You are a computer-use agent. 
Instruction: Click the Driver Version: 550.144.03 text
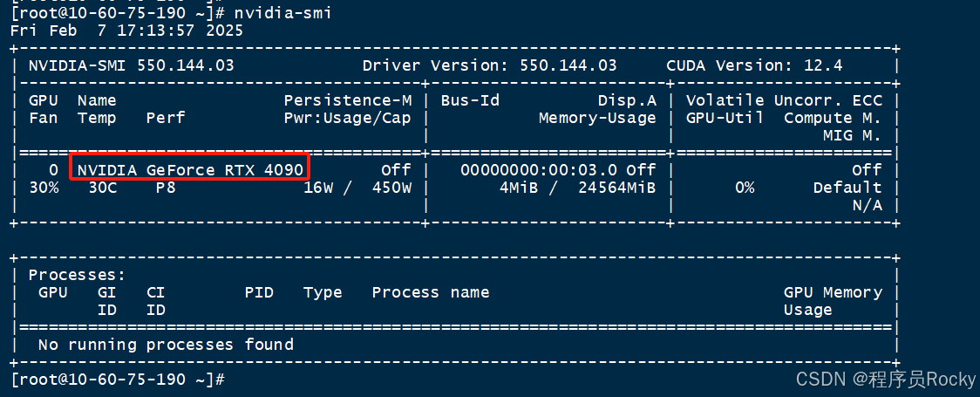click(489, 65)
